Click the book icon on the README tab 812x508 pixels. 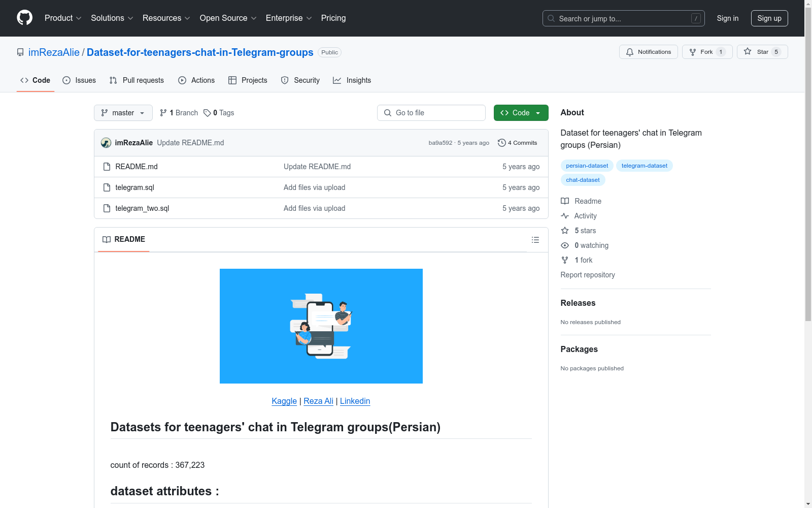(107, 239)
